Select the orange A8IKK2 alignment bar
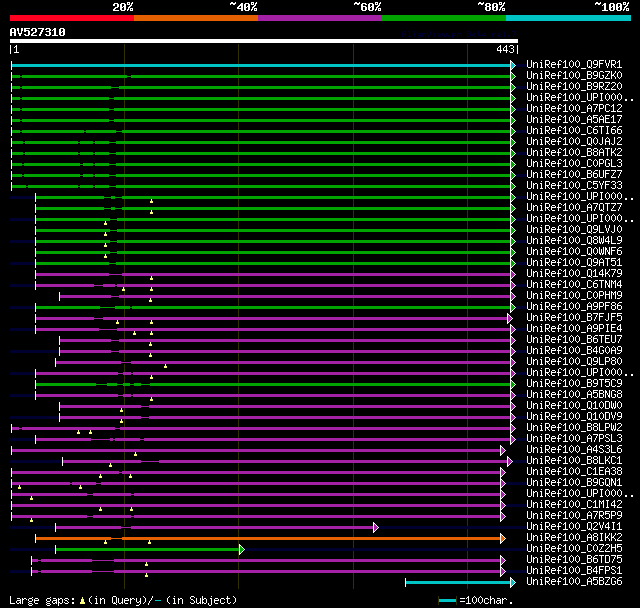Image resolution: width=640 pixels, height=608 pixels. [268, 539]
